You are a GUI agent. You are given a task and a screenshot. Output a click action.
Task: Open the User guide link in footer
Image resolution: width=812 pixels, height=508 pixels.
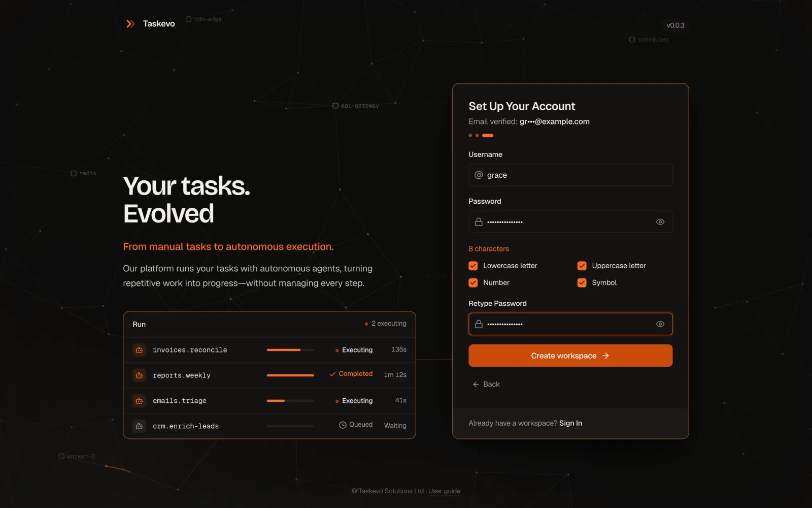(444, 491)
